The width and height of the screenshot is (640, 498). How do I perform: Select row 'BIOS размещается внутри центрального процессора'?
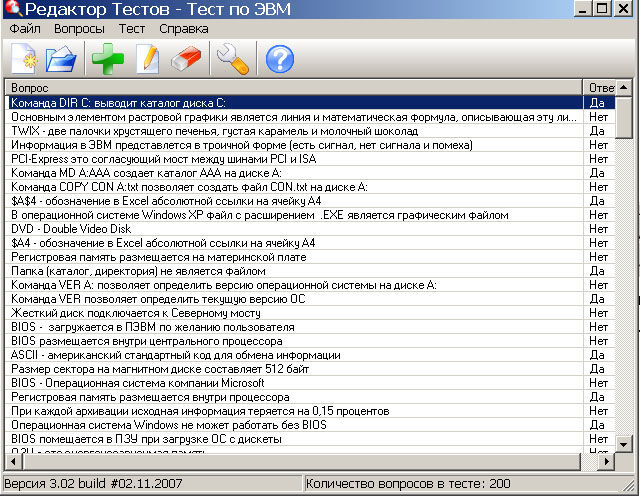310,341
